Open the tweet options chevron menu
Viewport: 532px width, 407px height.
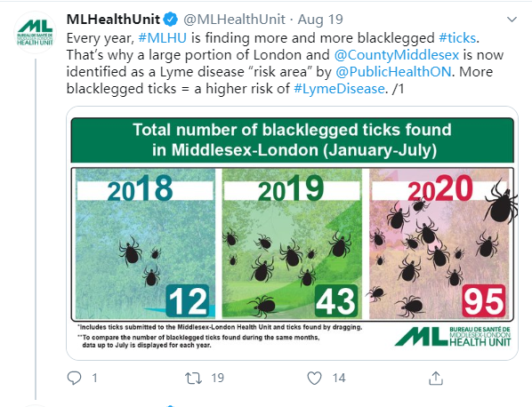click(x=512, y=20)
